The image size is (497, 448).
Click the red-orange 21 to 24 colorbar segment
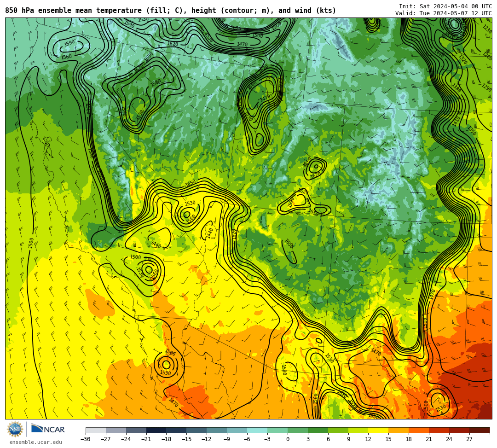(x=439, y=430)
